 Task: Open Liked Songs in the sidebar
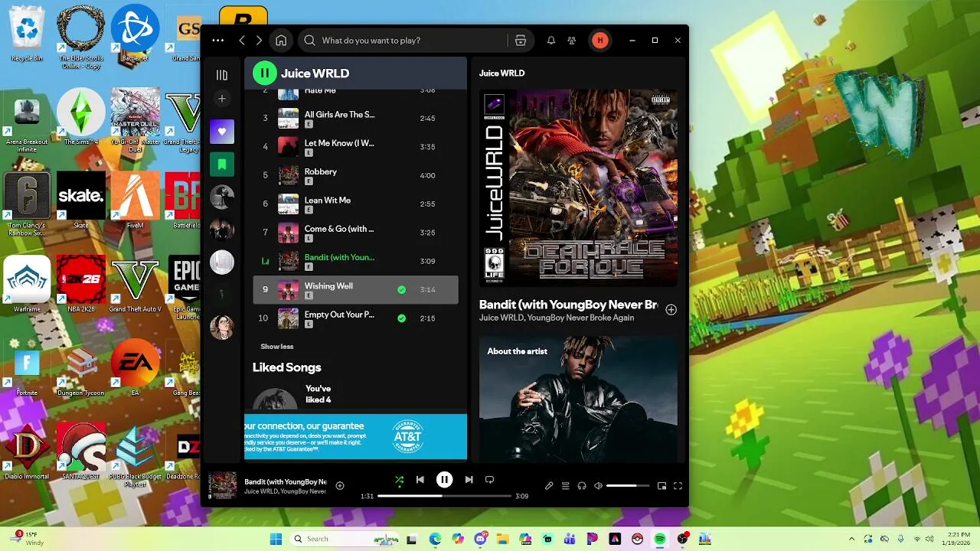(x=222, y=132)
